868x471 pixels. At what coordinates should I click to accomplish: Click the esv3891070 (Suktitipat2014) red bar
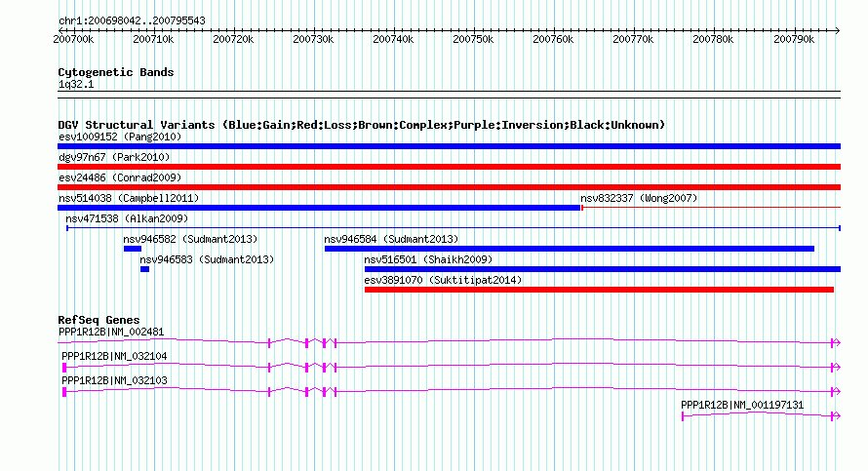pyautogui.click(x=599, y=290)
